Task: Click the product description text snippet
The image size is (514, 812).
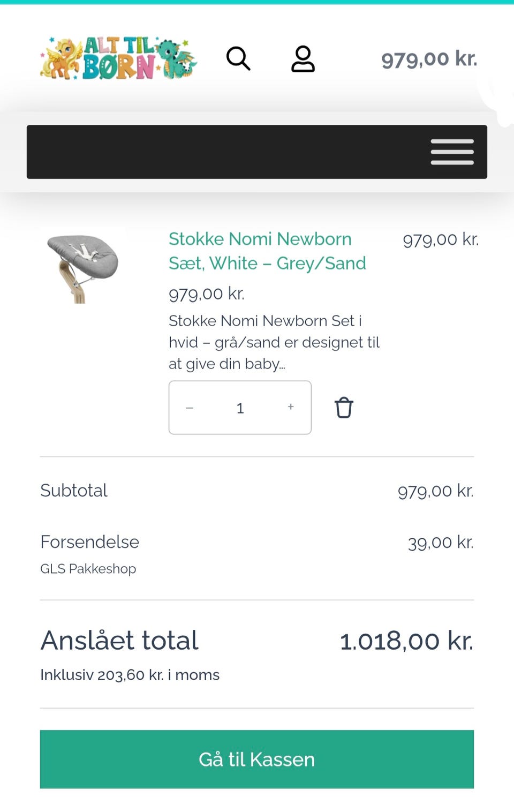Action: (x=274, y=342)
